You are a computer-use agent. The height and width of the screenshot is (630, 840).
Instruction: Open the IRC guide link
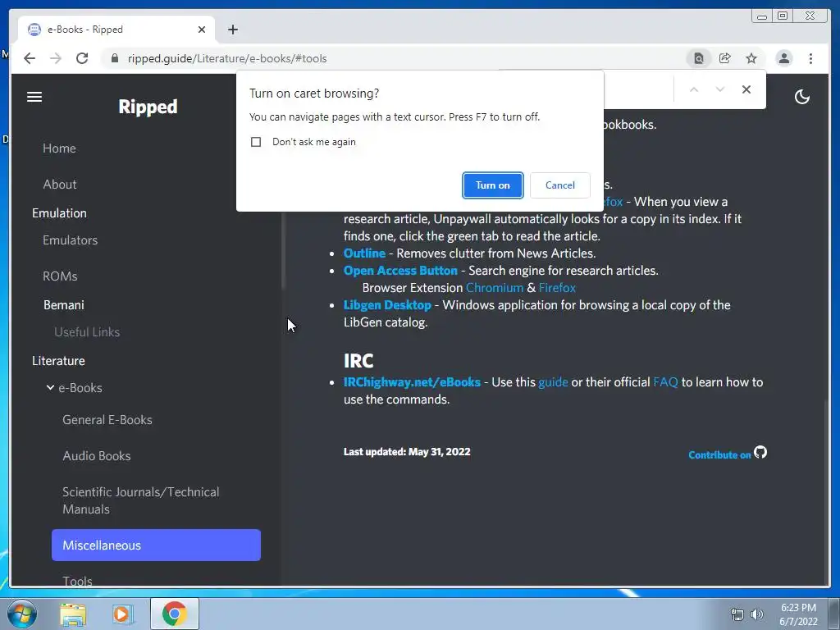point(553,382)
